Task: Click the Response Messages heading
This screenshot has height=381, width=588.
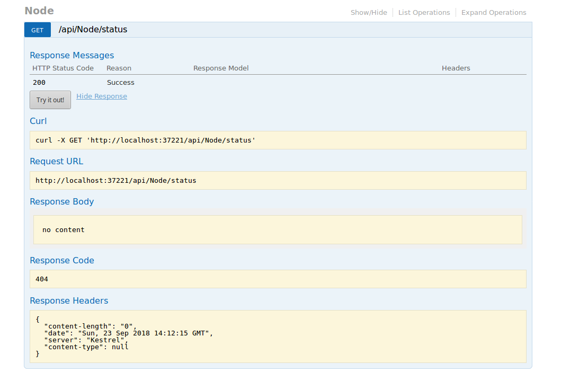Action: [72, 55]
